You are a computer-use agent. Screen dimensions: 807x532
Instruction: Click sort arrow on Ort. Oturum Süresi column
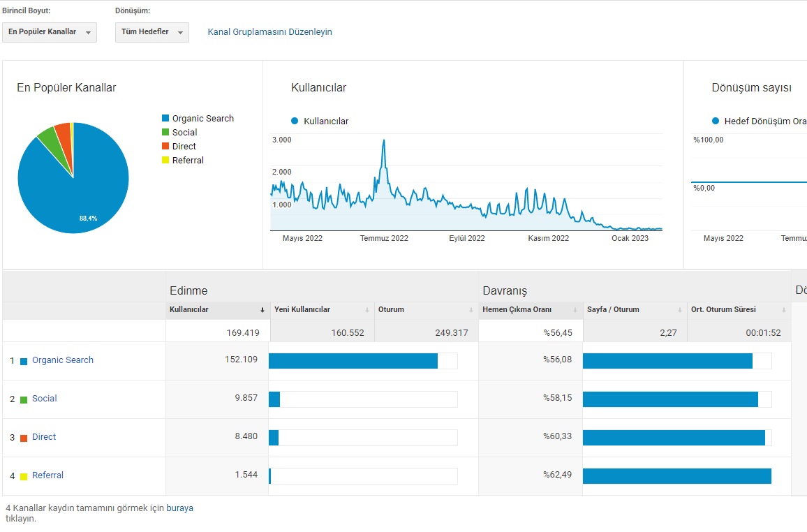[784, 310]
